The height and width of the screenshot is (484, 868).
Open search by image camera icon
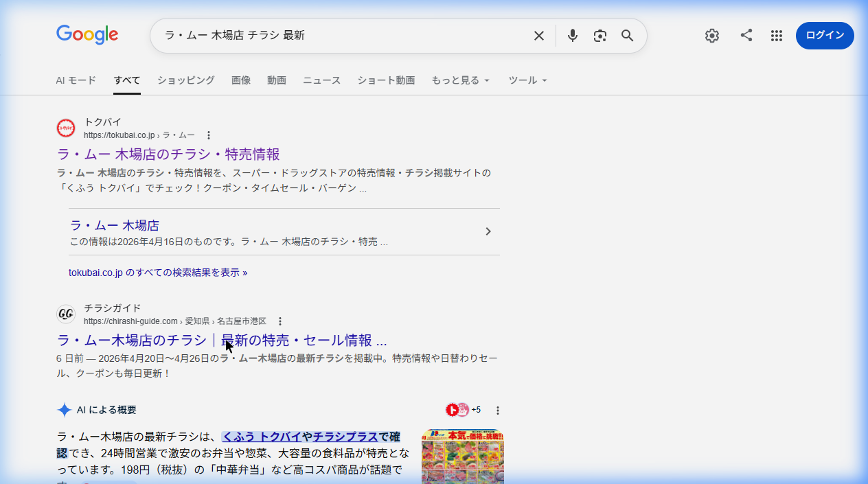tap(600, 36)
